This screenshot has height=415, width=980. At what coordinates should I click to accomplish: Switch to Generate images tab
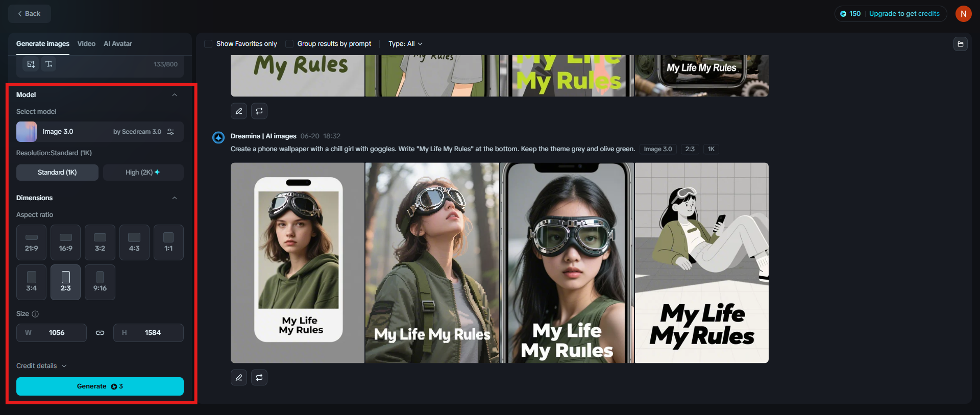pyautogui.click(x=43, y=44)
